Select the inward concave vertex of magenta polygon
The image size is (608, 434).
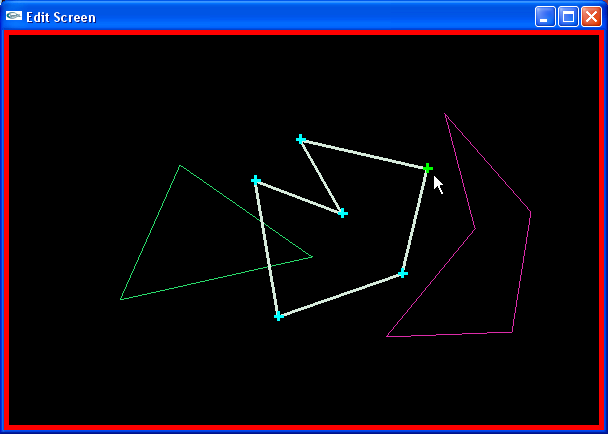pyautogui.click(x=474, y=229)
